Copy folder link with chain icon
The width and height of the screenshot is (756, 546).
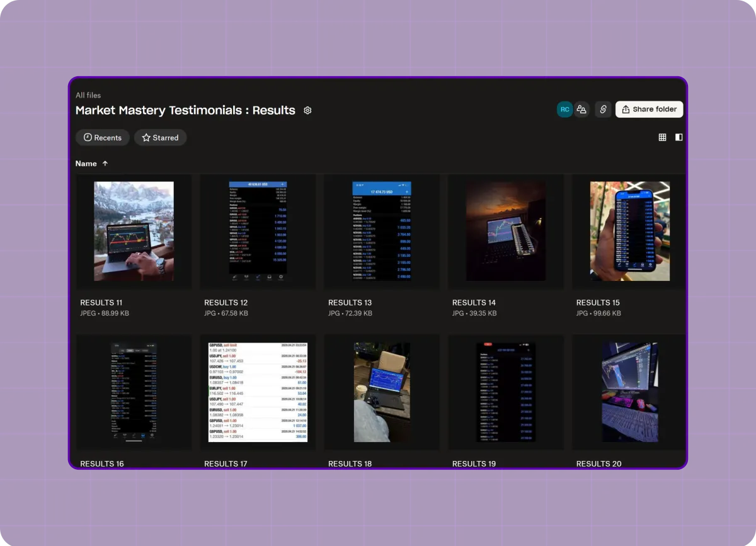pos(603,110)
